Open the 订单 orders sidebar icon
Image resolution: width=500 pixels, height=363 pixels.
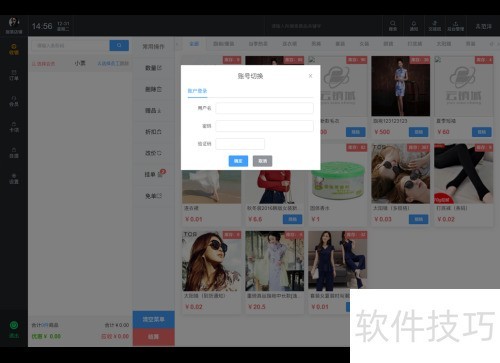coord(14,75)
